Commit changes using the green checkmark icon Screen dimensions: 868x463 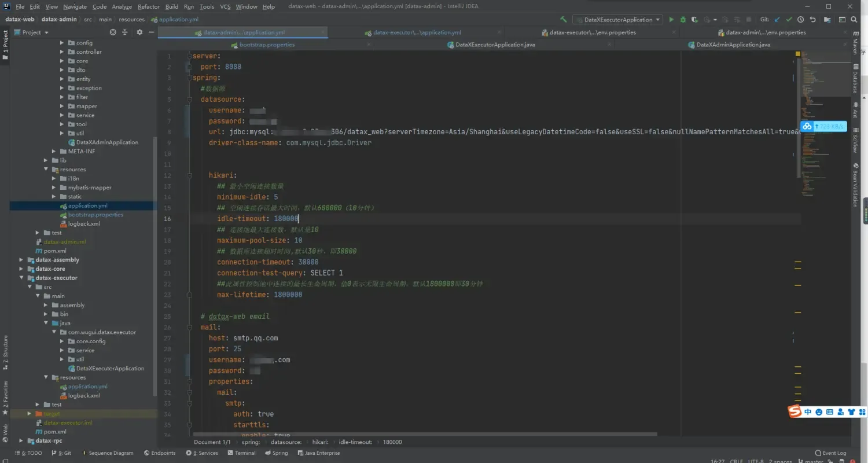coord(788,19)
